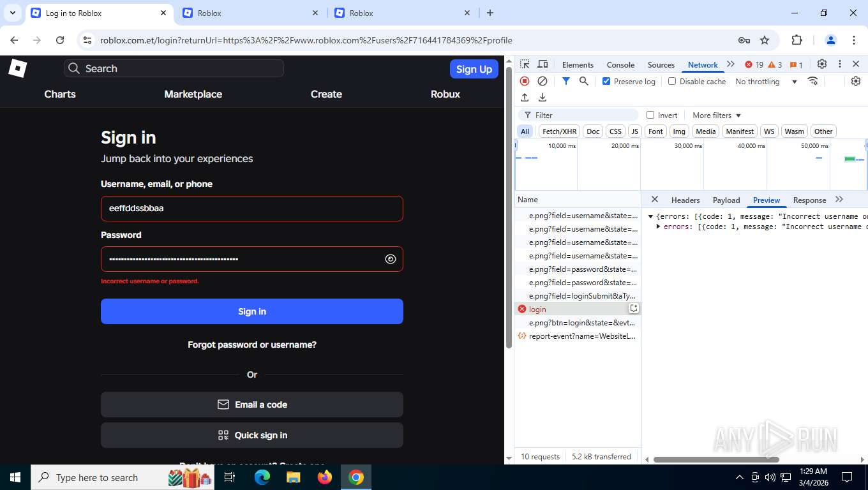
Task: Collapse the root JSON object in Preview
Action: (650, 216)
